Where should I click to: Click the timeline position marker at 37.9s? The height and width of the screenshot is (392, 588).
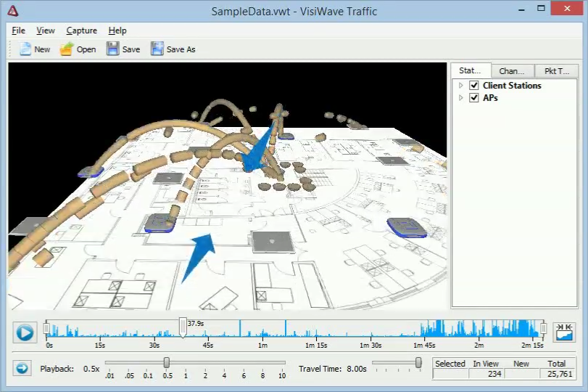(x=183, y=327)
